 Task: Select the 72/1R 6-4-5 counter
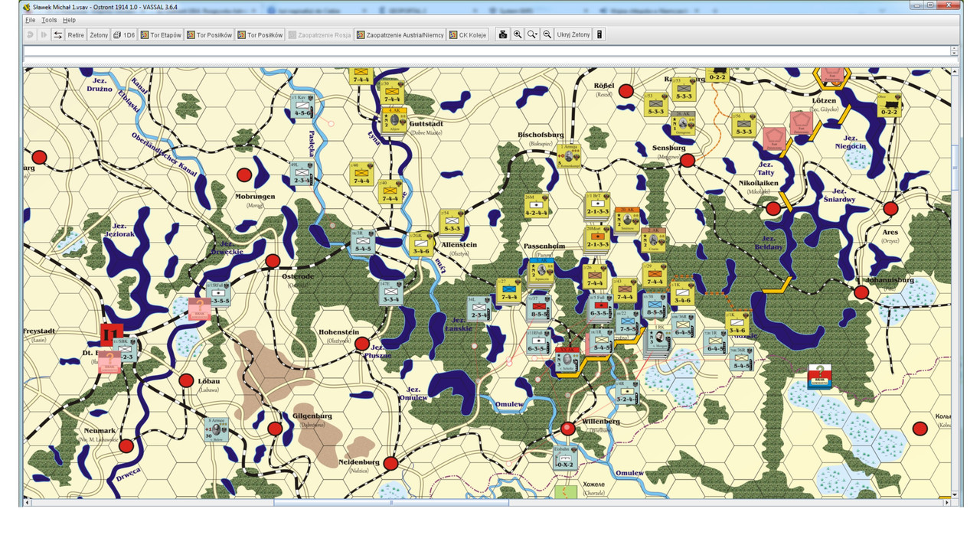tap(715, 341)
